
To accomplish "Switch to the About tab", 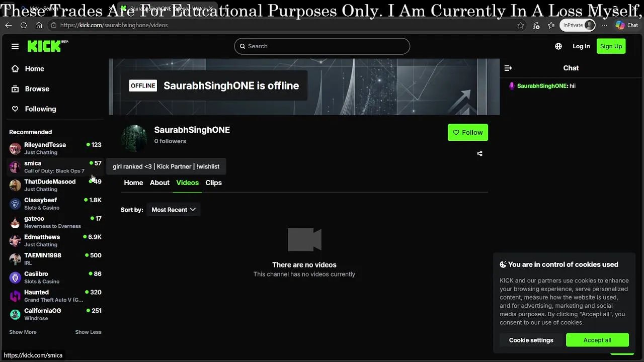I will [x=159, y=183].
